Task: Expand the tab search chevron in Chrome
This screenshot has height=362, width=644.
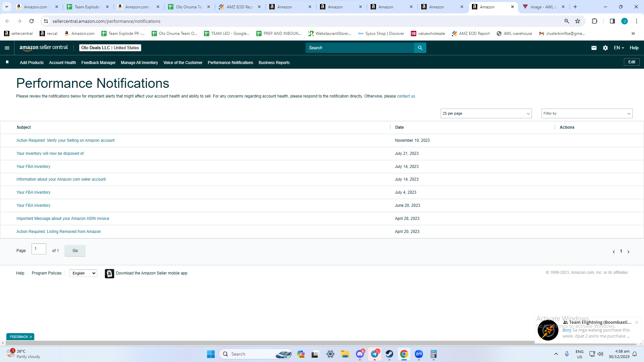Action: (7, 7)
